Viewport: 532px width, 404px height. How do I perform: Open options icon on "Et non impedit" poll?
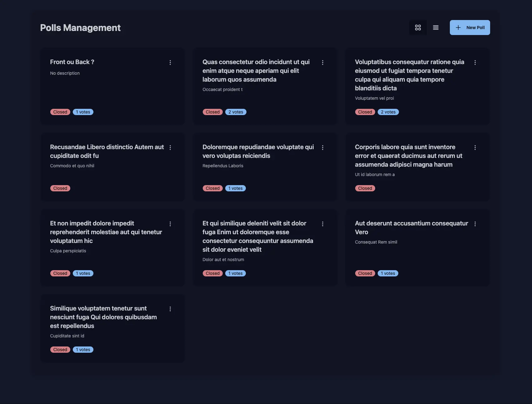click(171, 224)
